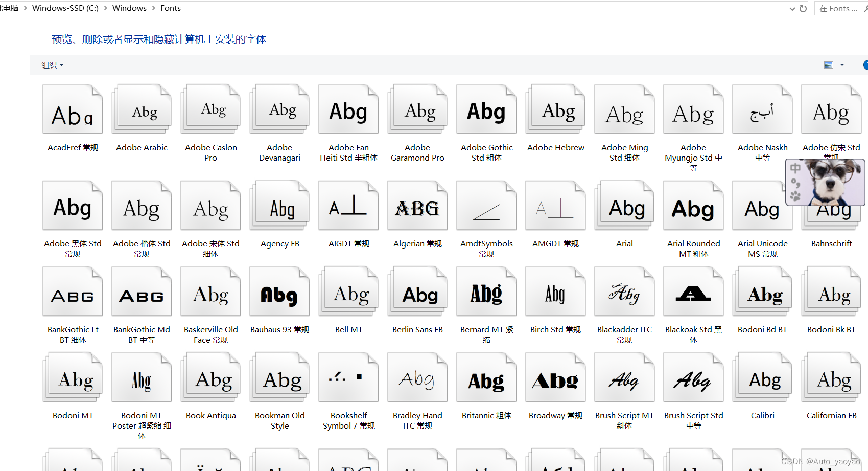Click the 'Bodoni MT' font name
The image size is (868, 471).
coord(73,416)
